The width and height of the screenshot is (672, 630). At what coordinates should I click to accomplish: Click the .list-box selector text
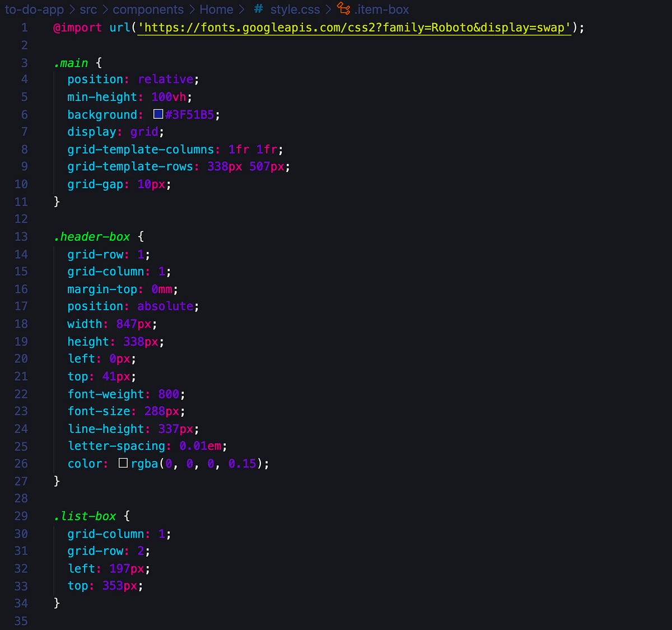[84, 516]
